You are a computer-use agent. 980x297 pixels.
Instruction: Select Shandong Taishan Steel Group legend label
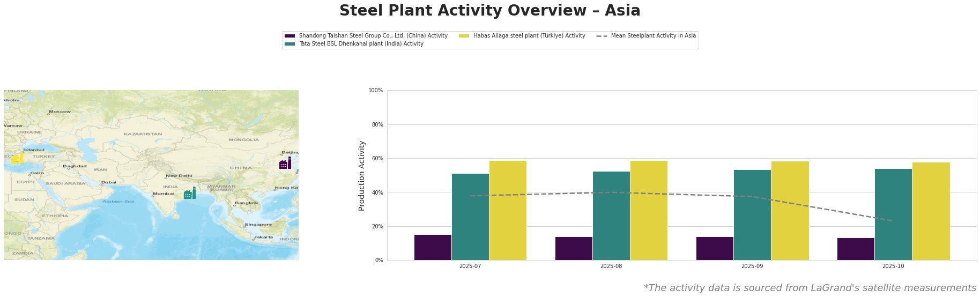tap(373, 36)
